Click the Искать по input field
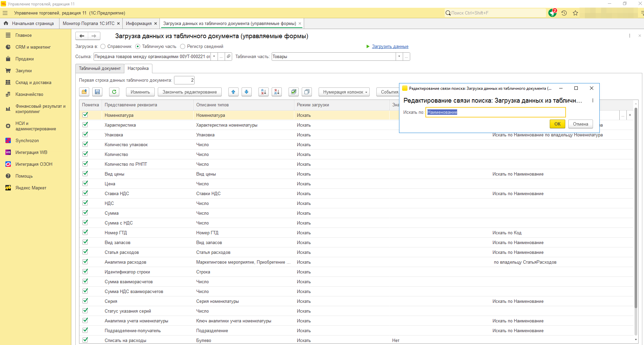The height and width of the screenshot is (345, 644). (495, 112)
